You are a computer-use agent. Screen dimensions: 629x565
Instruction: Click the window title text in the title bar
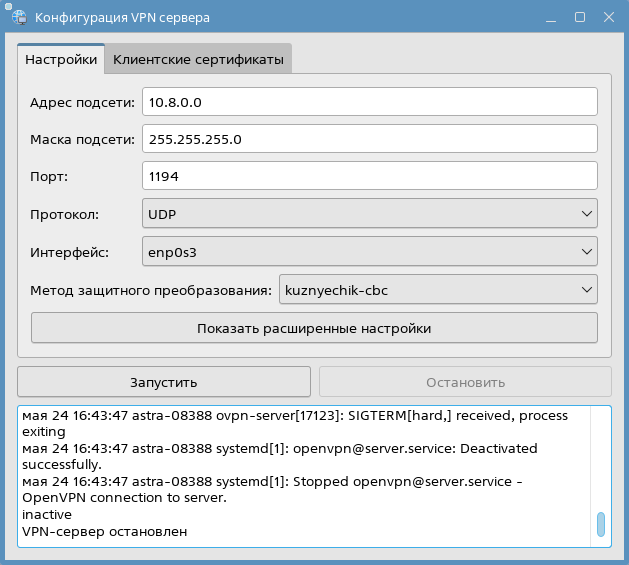click(115, 18)
